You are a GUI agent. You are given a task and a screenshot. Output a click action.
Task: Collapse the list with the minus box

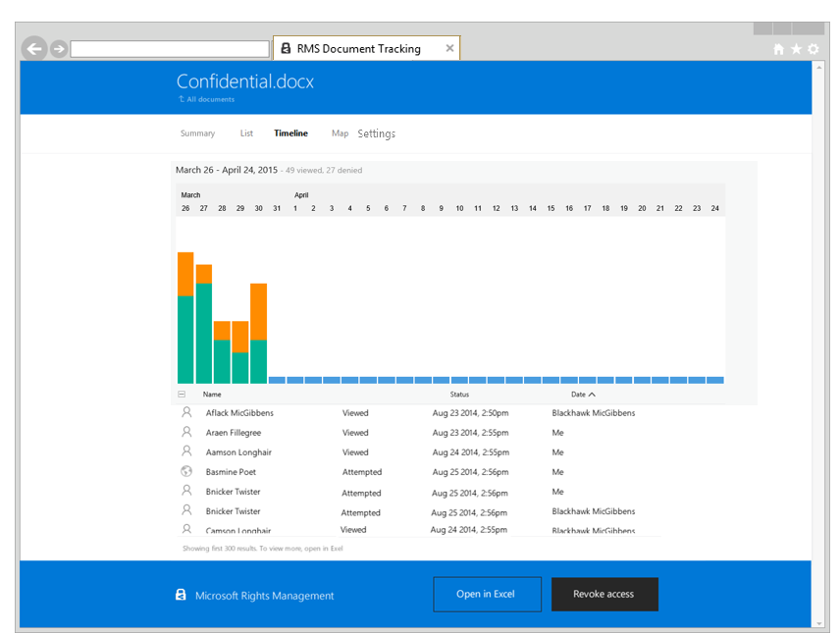(182, 394)
